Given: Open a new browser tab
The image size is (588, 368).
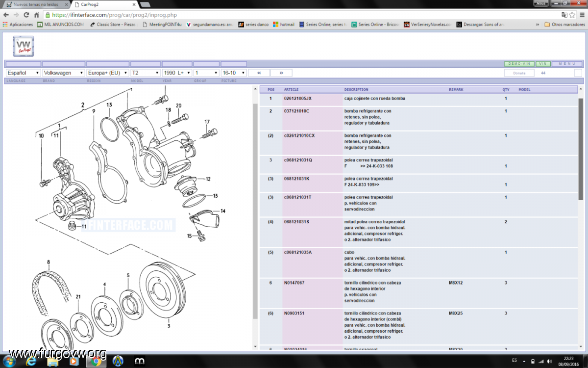Looking at the screenshot, I should click(145, 4).
